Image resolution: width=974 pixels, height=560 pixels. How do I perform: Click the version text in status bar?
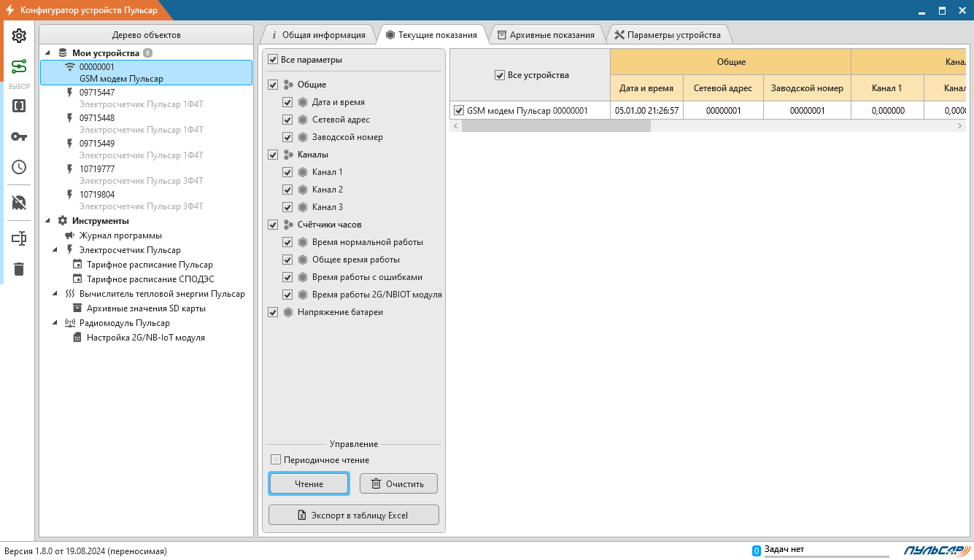point(85,551)
